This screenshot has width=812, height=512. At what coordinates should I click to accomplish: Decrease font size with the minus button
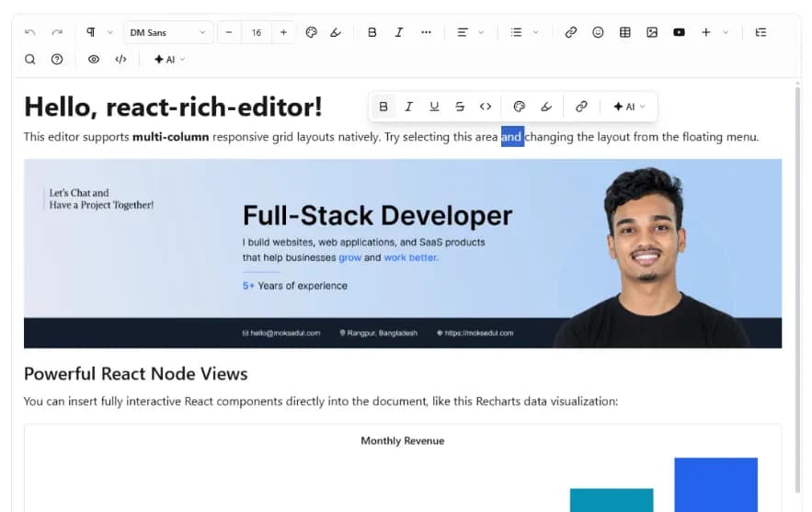click(x=229, y=32)
